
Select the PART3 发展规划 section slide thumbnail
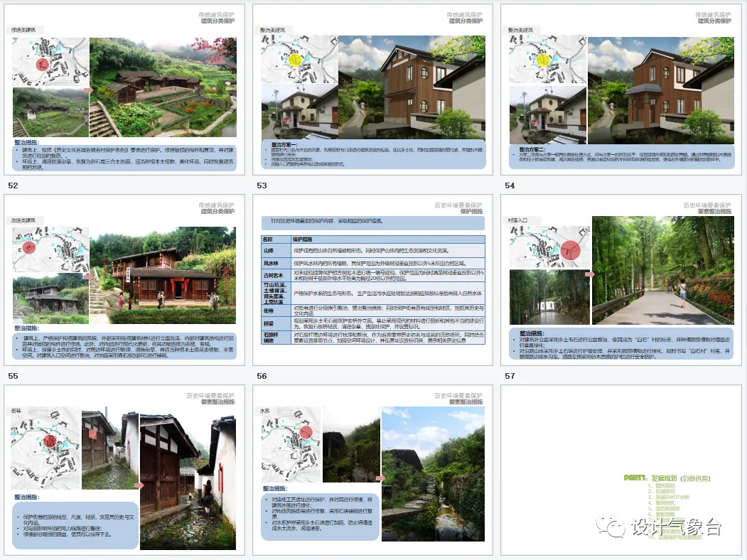coord(621,470)
